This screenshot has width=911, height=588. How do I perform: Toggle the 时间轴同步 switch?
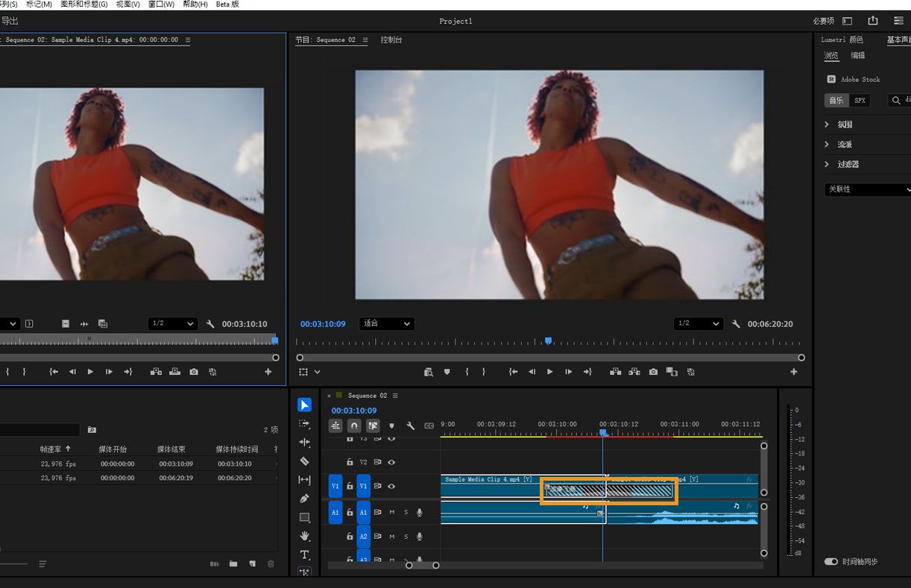pyautogui.click(x=830, y=562)
